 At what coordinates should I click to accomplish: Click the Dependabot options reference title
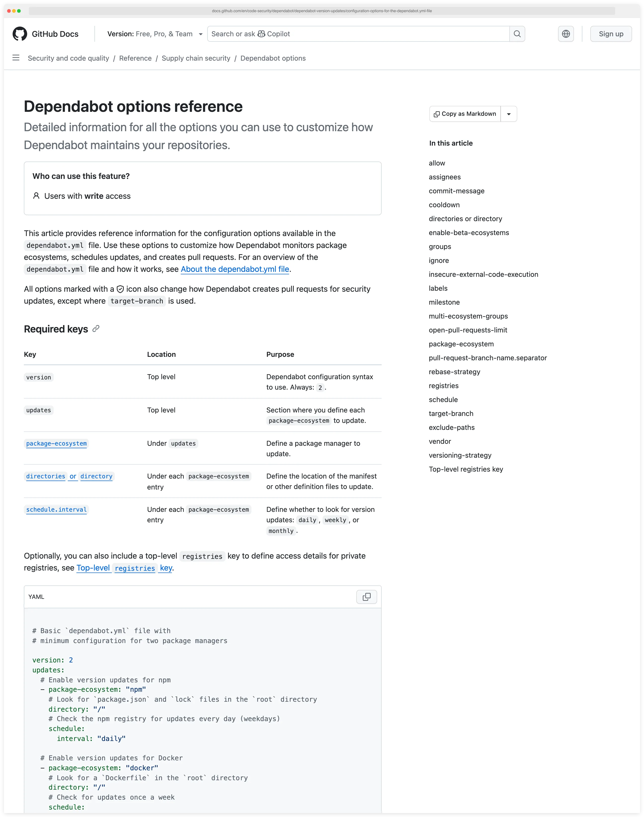point(133,107)
